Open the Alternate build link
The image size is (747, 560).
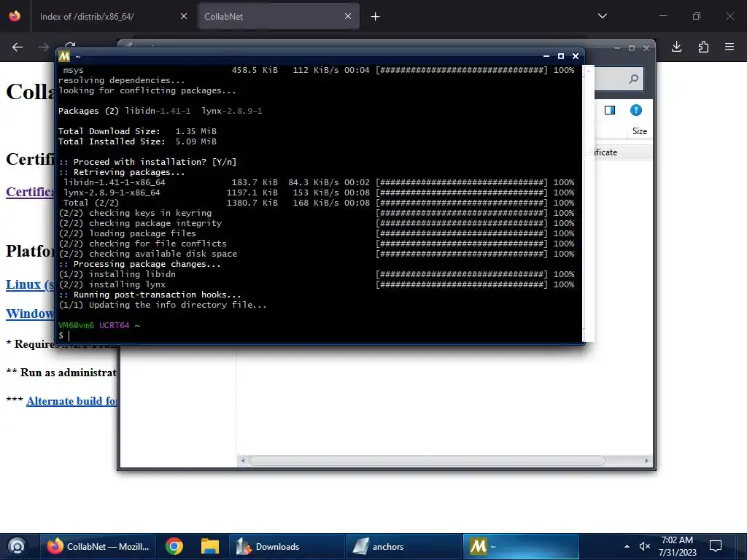point(71,401)
